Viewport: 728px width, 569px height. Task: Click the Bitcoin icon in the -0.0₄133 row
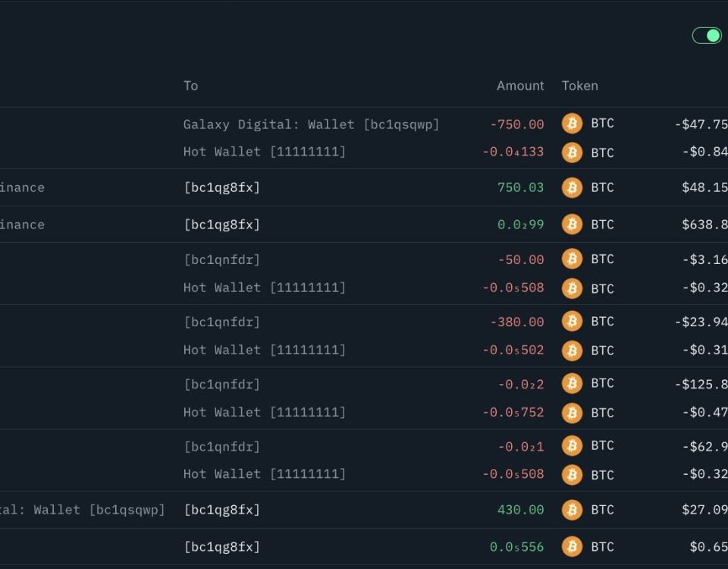tap(572, 152)
